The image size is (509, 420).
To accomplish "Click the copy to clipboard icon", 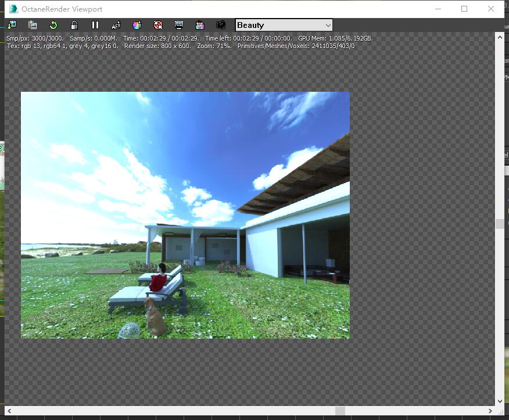I will 33,25.
